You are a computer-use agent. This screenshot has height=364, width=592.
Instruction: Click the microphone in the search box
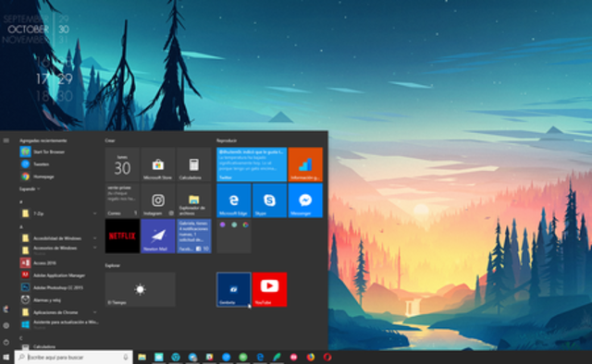pyautogui.click(x=126, y=357)
